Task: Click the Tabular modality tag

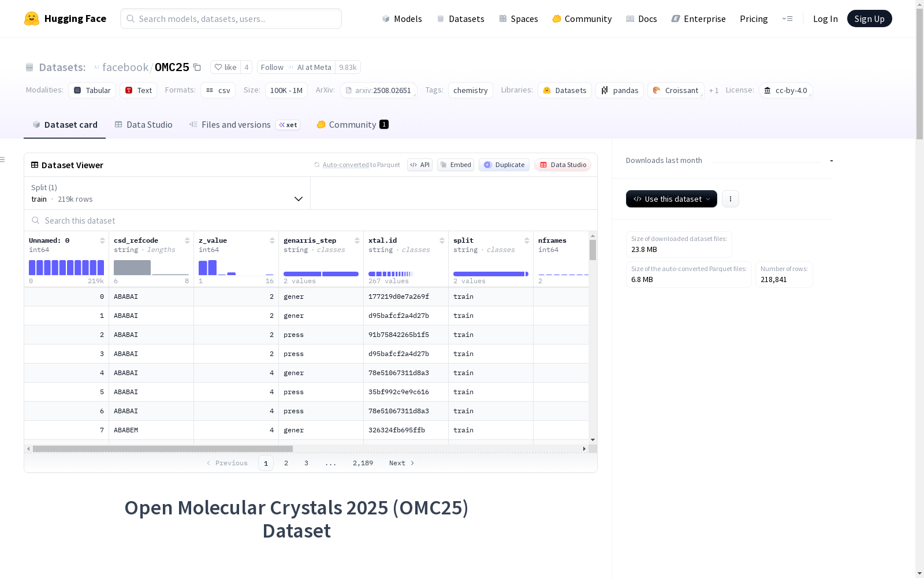Action: pyautogui.click(x=92, y=90)
